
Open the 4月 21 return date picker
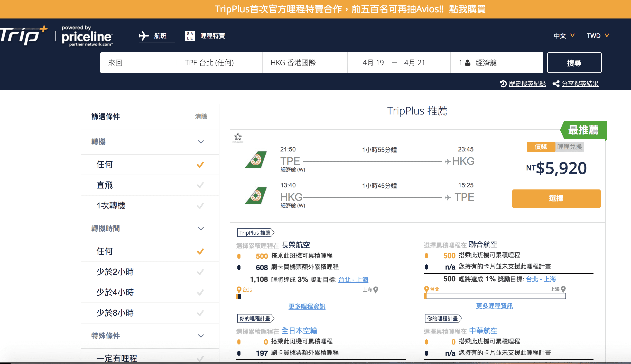[x=414, y=63]
